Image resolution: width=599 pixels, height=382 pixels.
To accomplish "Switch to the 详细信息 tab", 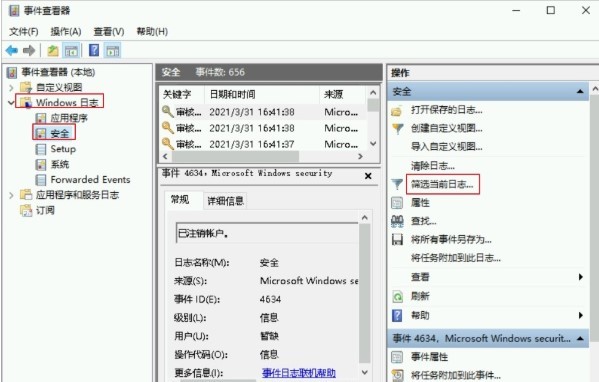I will [225, 201].
